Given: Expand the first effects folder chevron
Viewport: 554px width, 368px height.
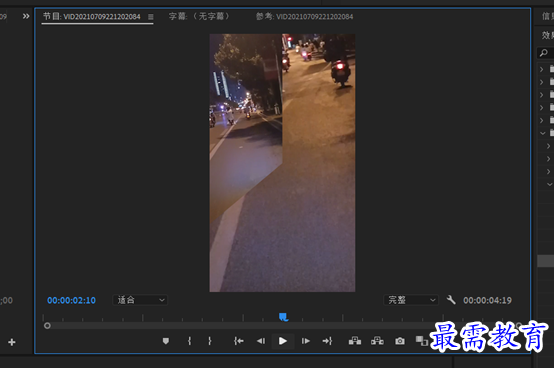Looking at the screenshot, I should tap(542, 69).
